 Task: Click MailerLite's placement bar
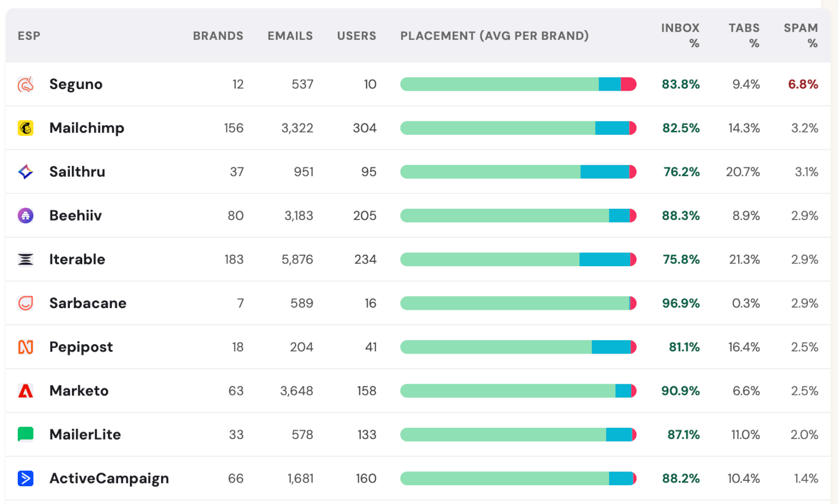(x=518, y=434)
